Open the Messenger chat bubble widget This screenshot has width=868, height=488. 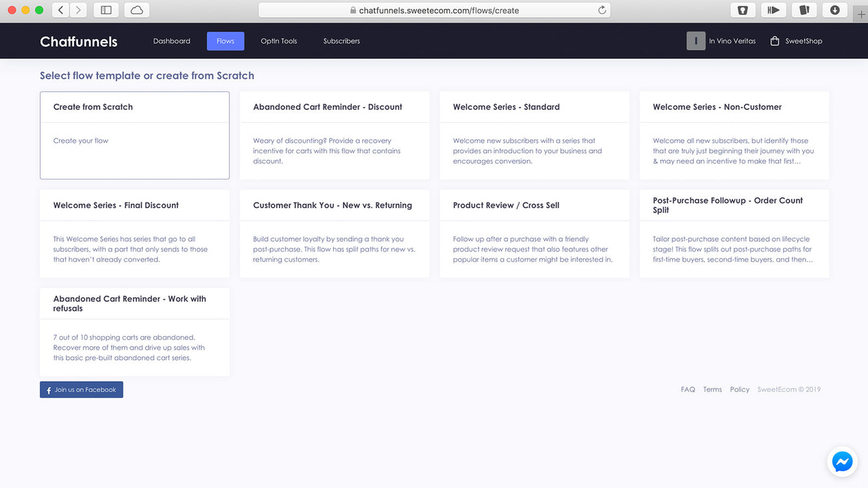point(842,462)
